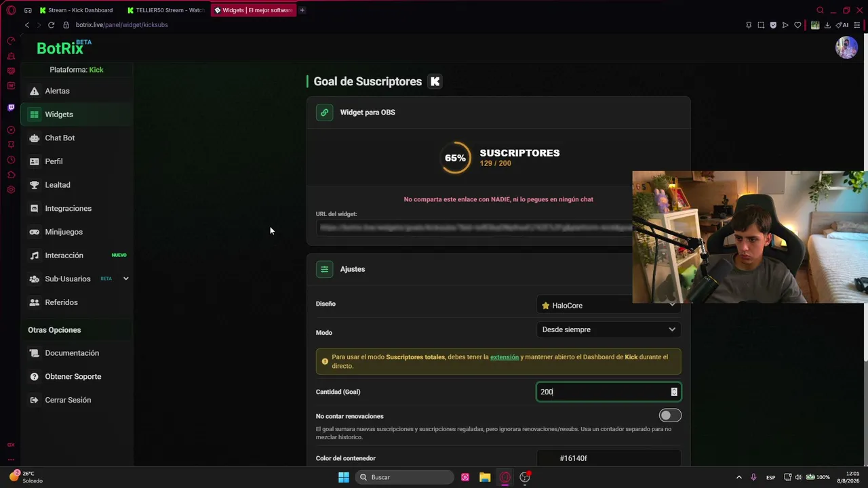Open the Windows Start button
The width and height of the screenshot is (868, 488).
(x=344, y=477)
